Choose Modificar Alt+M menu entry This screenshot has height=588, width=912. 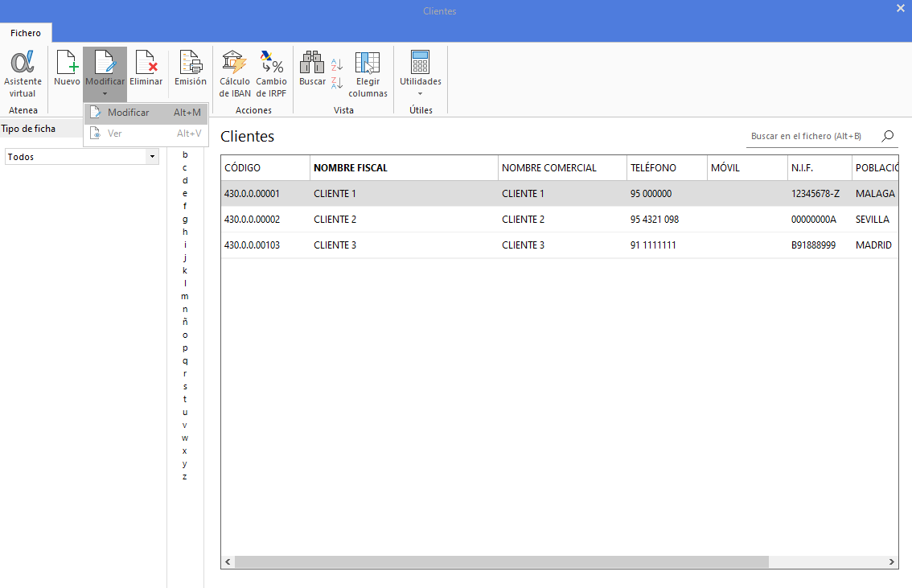pyautogui.click(x=146, y=113)
